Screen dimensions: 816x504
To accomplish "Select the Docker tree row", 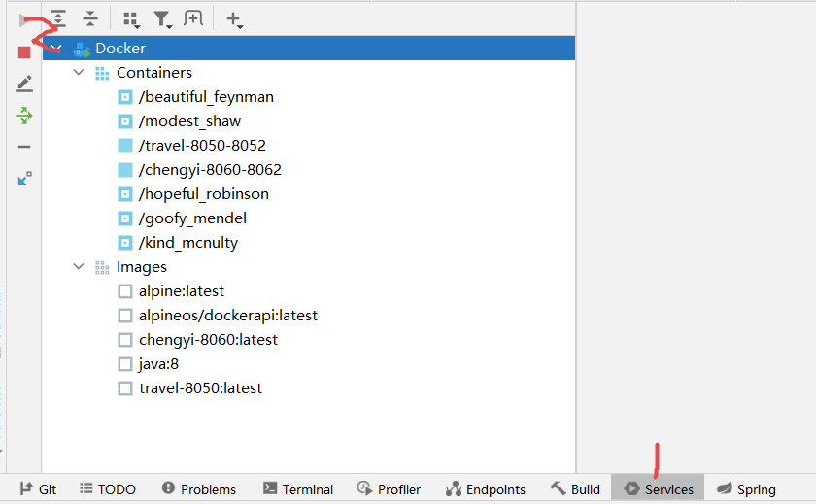I will coord(309,48).
